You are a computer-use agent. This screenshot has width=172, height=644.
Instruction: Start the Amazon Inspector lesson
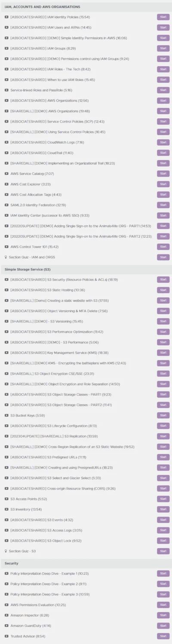coord(163,615)
